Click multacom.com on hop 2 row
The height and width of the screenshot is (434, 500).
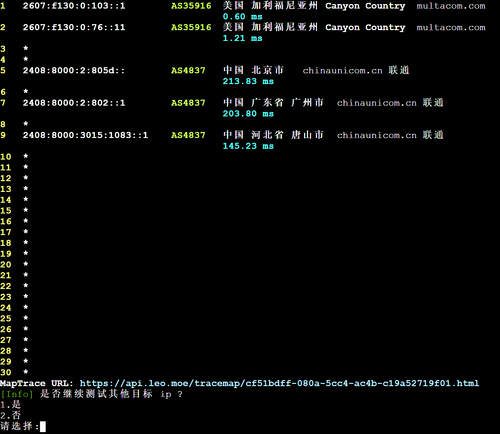[451, 27]
